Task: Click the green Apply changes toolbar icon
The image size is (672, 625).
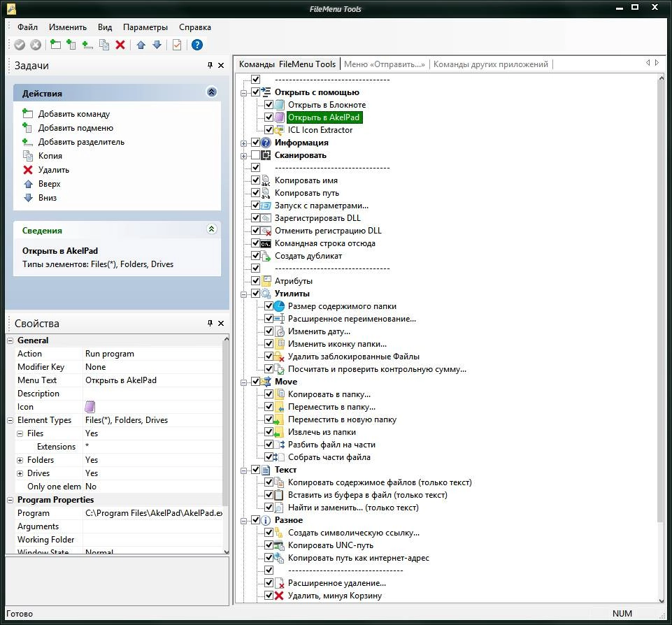Action: pos(20,45)
